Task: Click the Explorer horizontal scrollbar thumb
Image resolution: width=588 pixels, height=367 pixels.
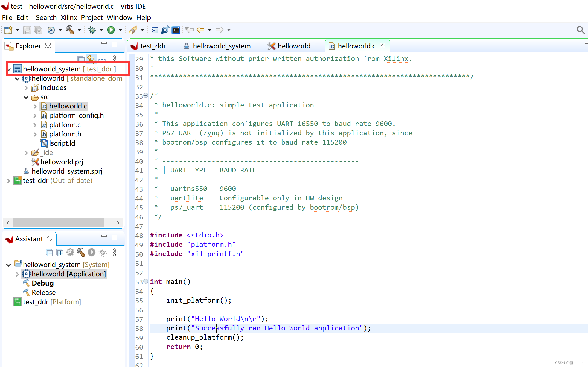Action: tap(58, 223)
